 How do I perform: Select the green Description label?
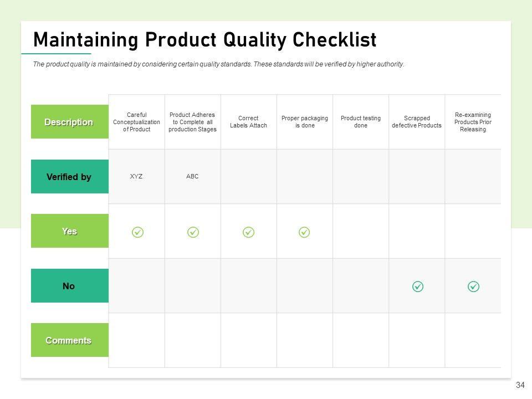[69, 122]
